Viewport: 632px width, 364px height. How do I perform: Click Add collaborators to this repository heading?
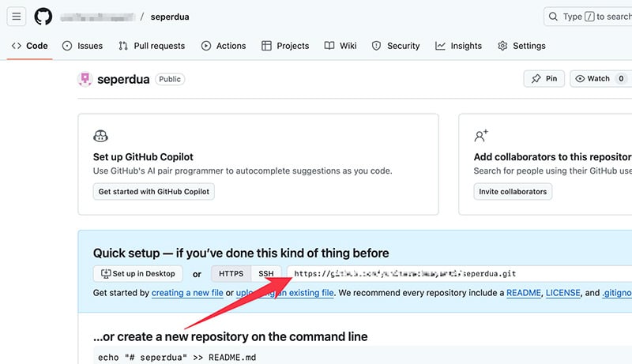(552, 157)
